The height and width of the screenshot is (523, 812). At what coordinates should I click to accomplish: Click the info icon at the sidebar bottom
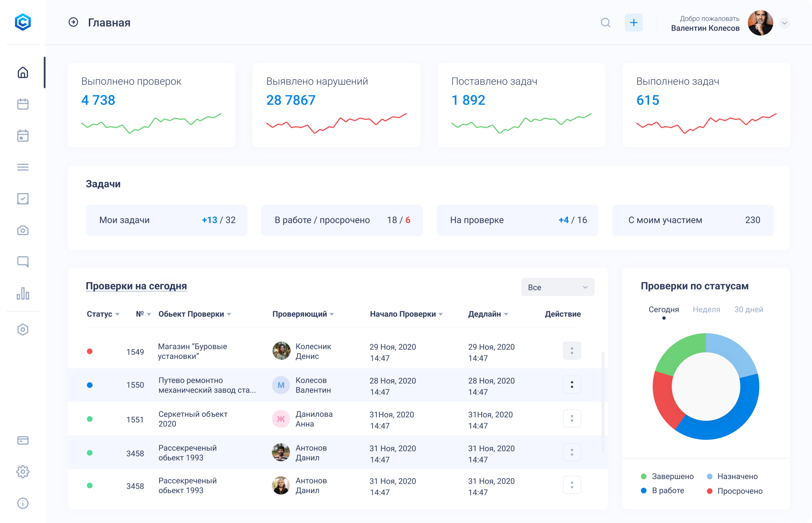point(23,503)
